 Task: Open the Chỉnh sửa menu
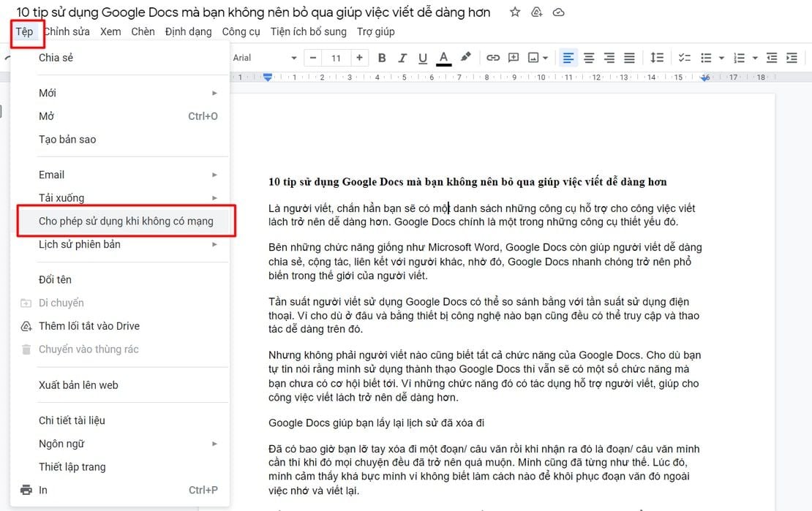pyautogui.click(x=67, y=31)
